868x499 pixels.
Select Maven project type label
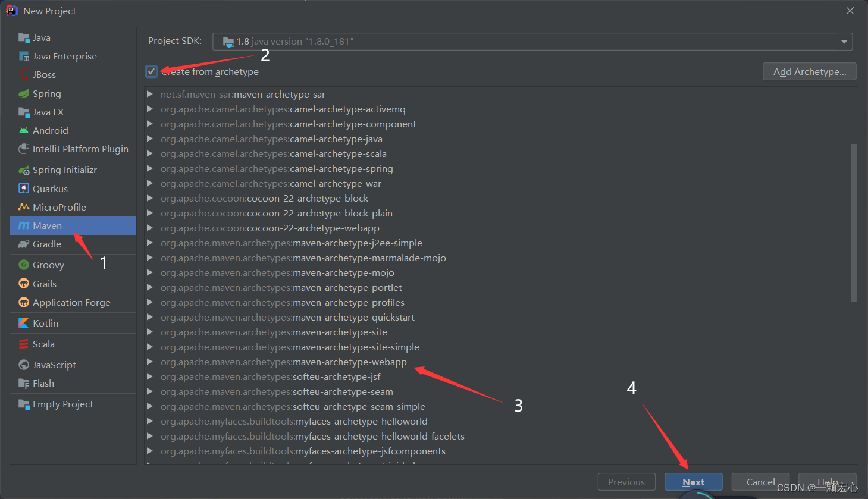pos(48,225)
